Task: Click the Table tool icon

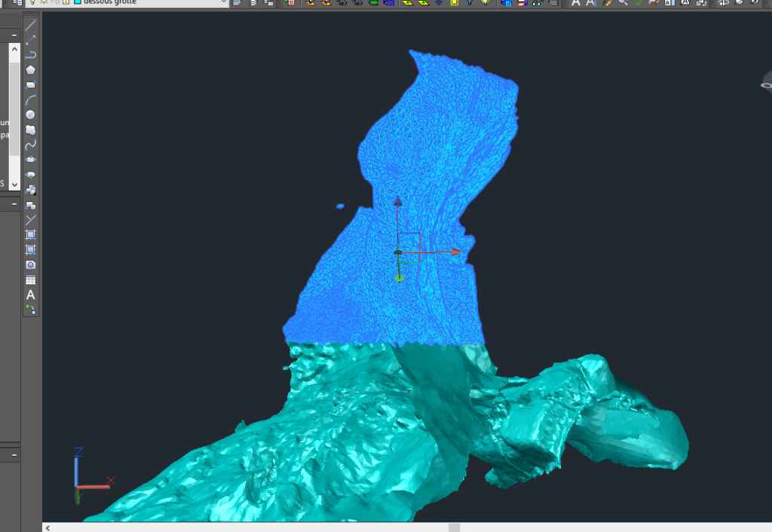Action: coord(31,280)
